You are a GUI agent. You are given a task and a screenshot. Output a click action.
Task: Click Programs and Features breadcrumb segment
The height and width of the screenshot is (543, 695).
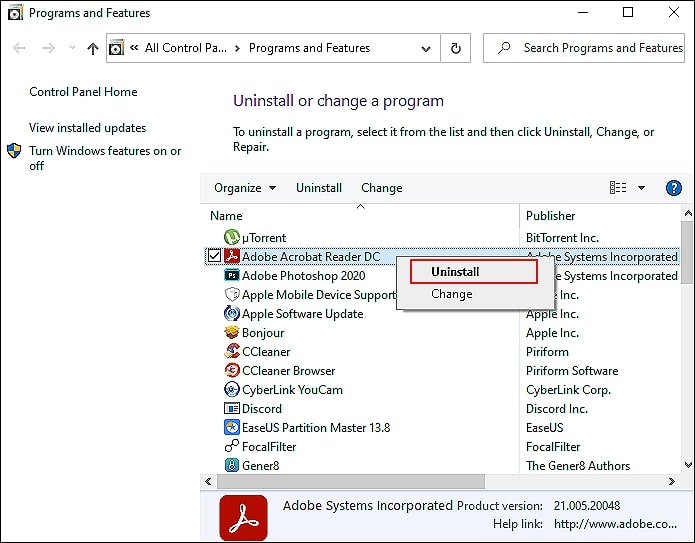click(309, 48)
